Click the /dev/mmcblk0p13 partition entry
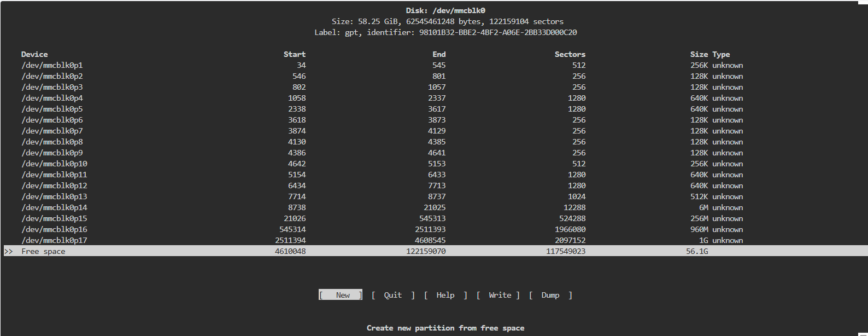 54,196
